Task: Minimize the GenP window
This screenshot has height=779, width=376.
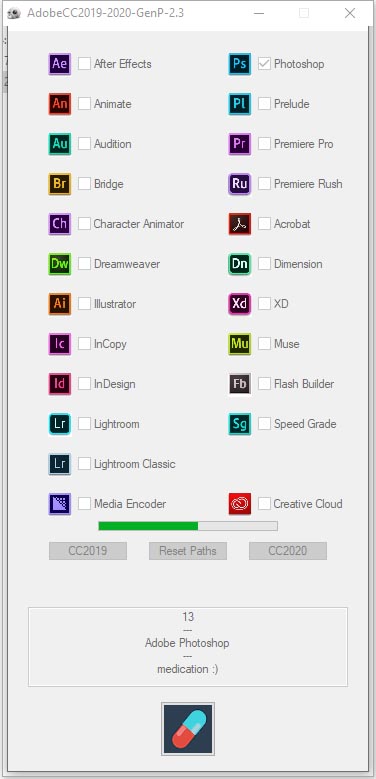Action: pyautogui.click(x=259, y=13)
